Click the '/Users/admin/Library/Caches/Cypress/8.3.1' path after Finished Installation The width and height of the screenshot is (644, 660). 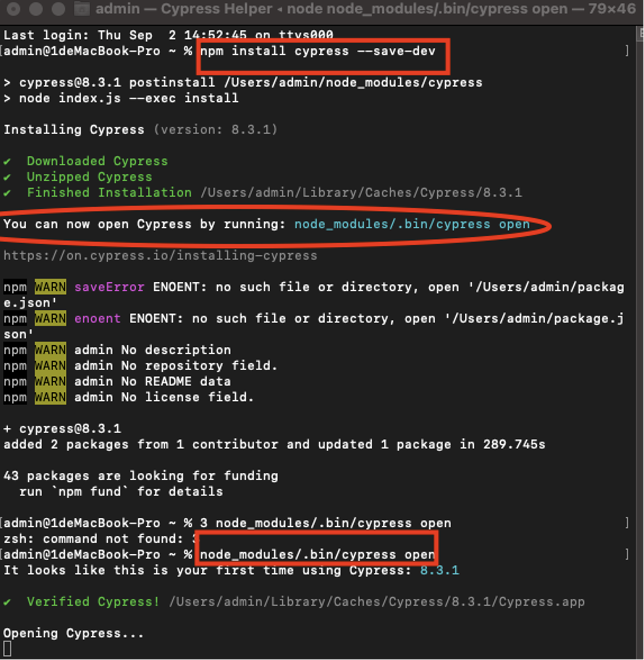361,193
